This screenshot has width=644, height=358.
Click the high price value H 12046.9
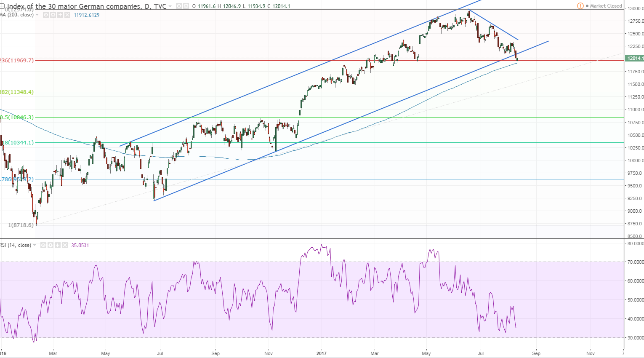pyautogui.click(x=229, y=6)
